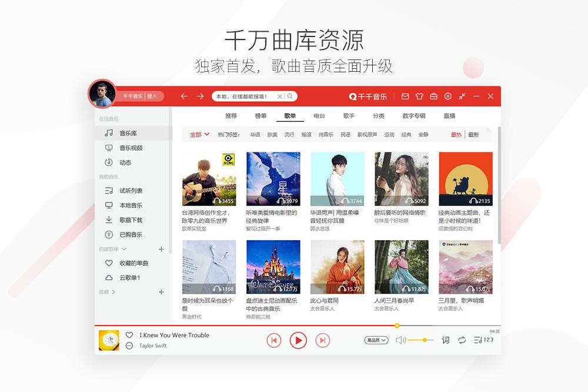Open 盘点迪士尼动画配乐 playlist cover
Screen dimensions: 588x392
[273, 267]
